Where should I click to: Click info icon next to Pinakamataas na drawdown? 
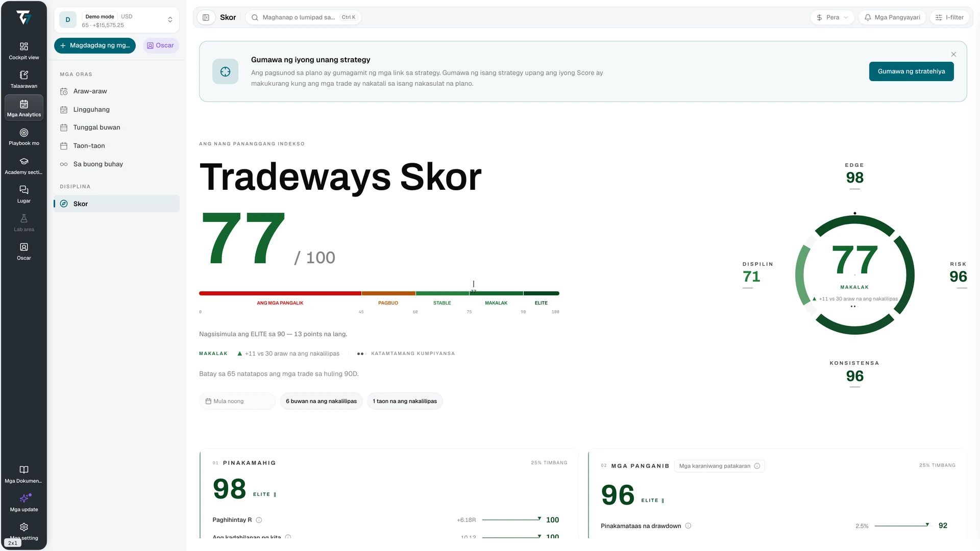[688, 525]
